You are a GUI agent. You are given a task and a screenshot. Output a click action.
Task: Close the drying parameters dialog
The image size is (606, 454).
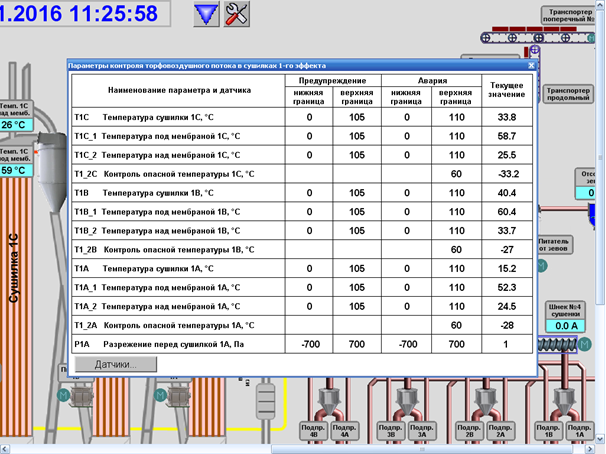532,65
